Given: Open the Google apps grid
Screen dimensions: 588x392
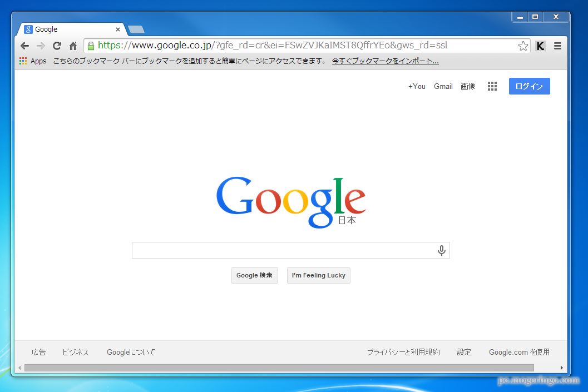Looking at the screenshot, I should click(x=492, y=86).
